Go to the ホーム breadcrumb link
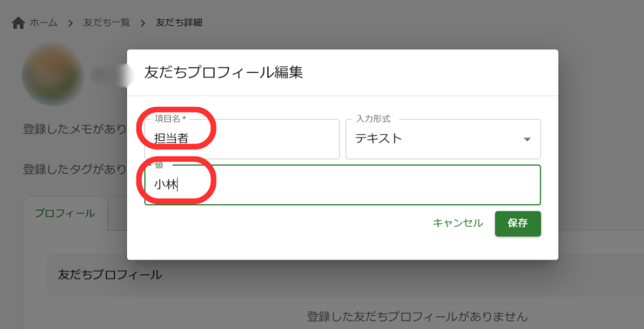 click(43, 23)
